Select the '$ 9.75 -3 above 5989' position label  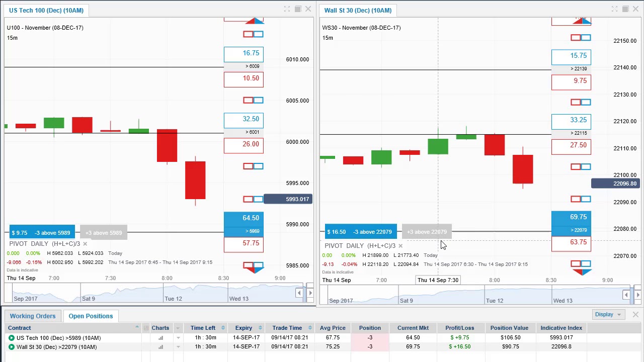tap(42, 233)
